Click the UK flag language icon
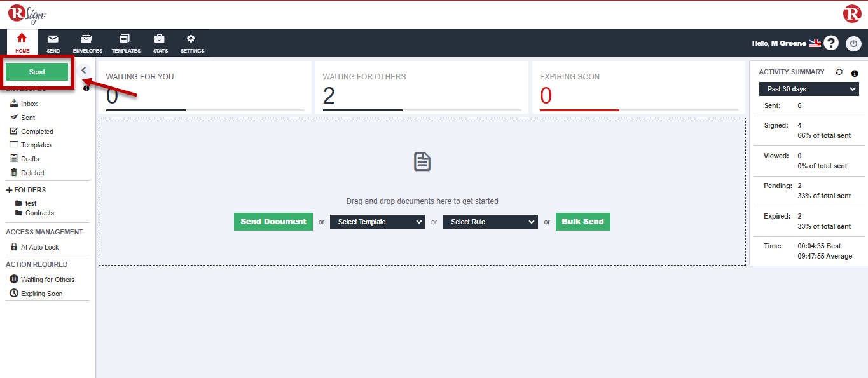This screenshot has width=868, height=378. [815, 43]
